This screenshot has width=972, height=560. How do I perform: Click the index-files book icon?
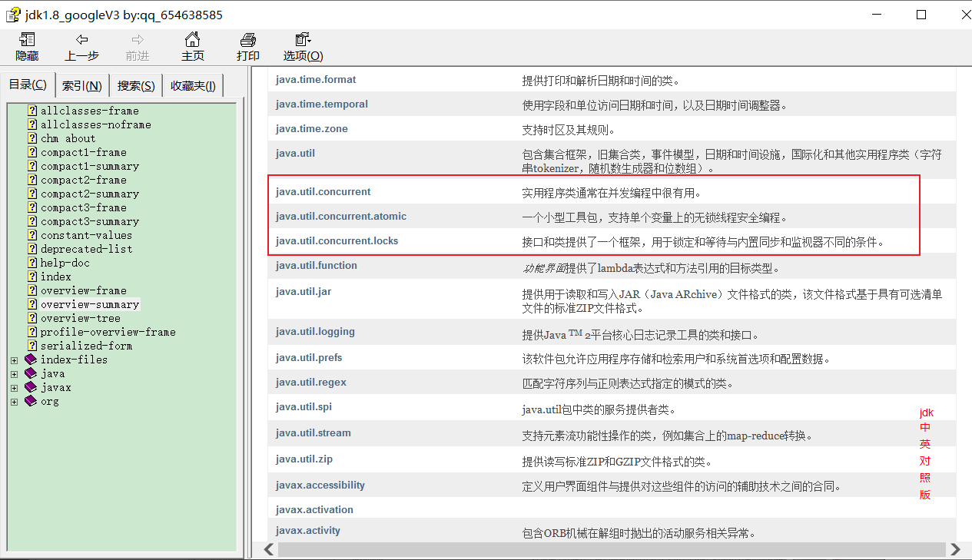(31, 360)
